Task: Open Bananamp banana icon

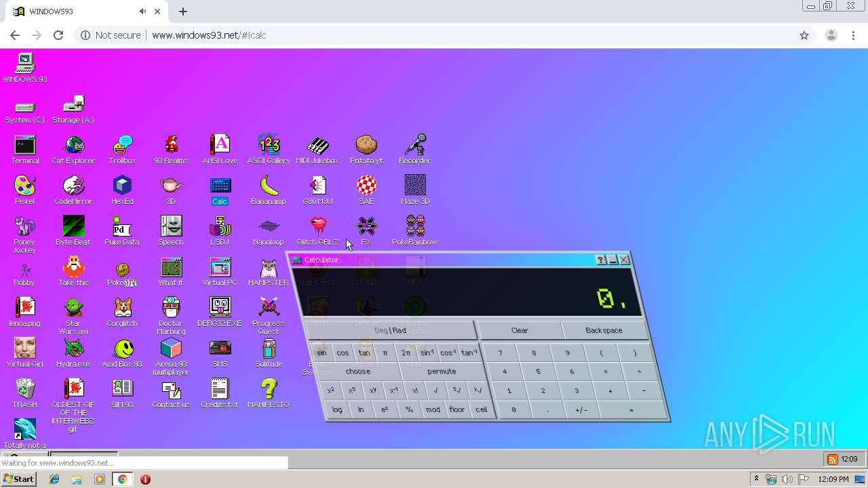Action: pyautogui.click(x=269, y=190)
